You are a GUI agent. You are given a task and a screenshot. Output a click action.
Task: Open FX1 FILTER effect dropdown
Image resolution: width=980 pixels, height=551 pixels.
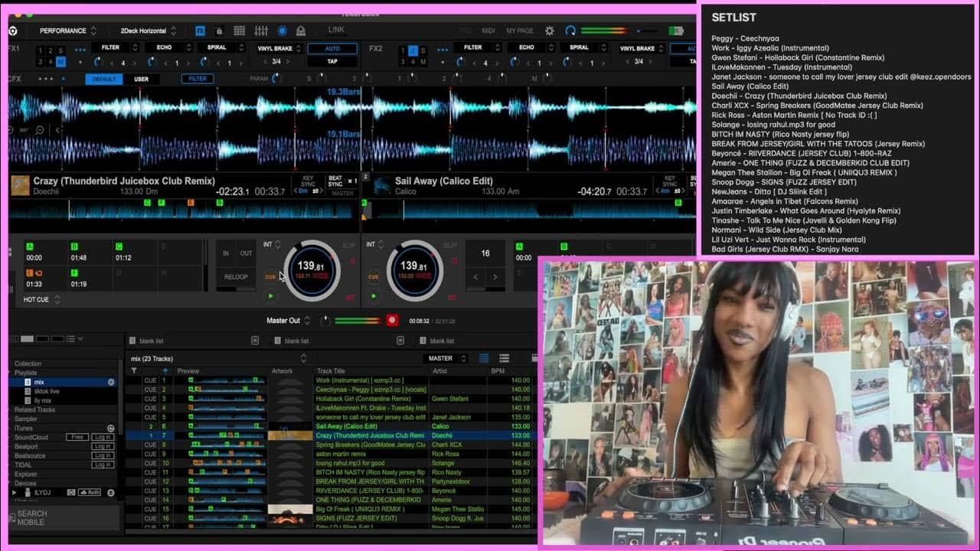pos(116,47)
